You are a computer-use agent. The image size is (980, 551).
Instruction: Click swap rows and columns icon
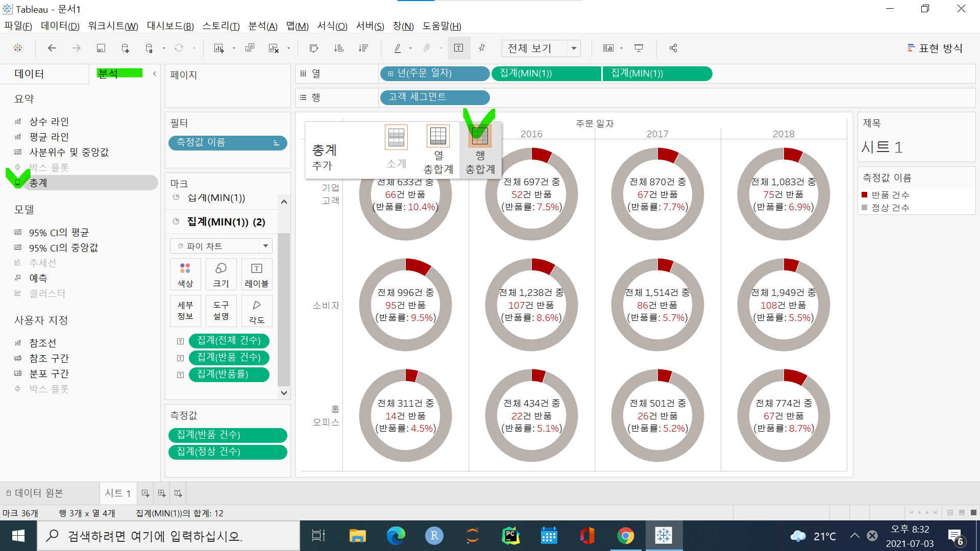(314, 48)
